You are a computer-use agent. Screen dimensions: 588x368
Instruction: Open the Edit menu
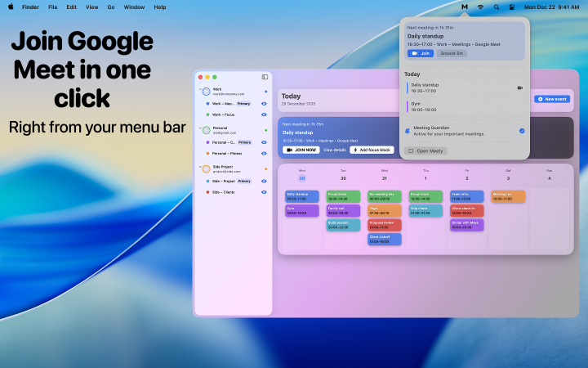point(71,7)
